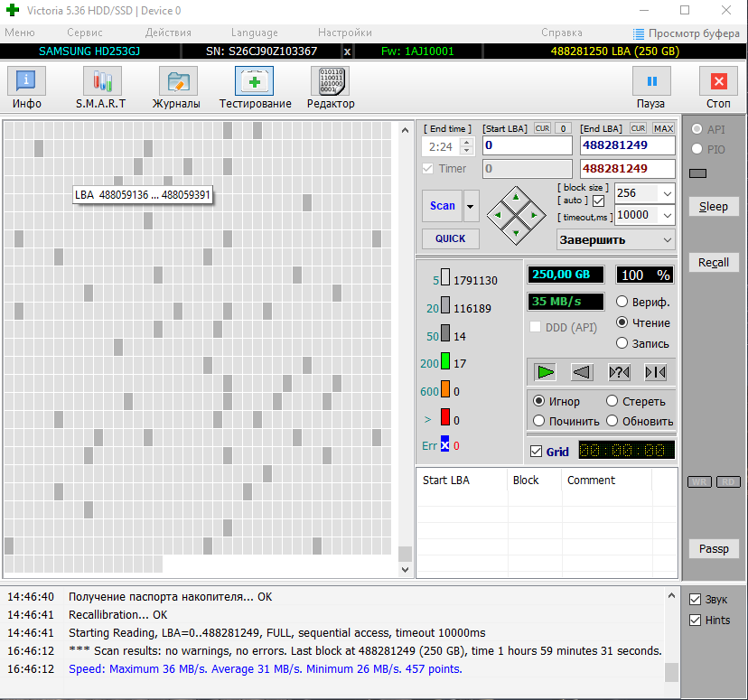This screenshot has width=748, height=700.
Task: Click the Start LBA input field
Action: pos(528,145)
